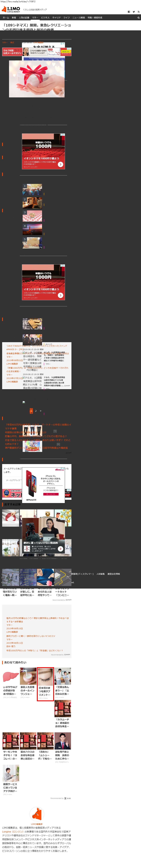Screen dimensions: 141x868
Task: Open 貯蓄の平均、負債の平均 article link
Action: pos(36,436)
